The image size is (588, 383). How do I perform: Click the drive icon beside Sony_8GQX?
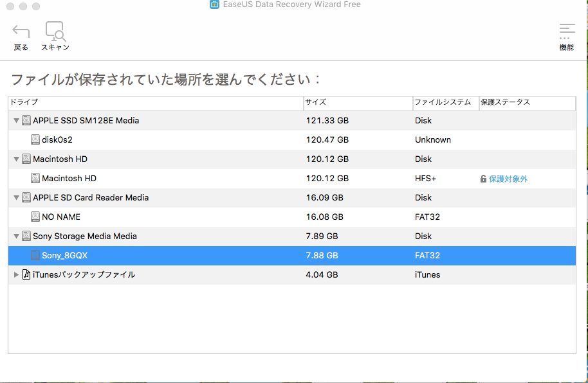[x=35, y=256]
